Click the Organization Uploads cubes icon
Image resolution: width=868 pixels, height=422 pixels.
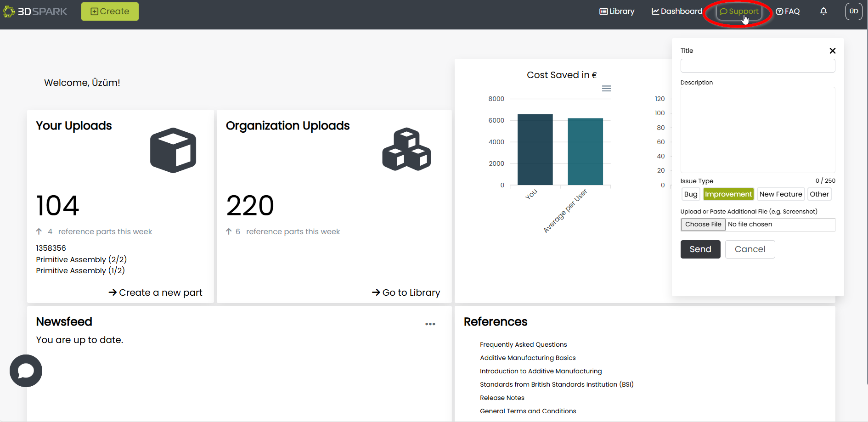point(406,150)
